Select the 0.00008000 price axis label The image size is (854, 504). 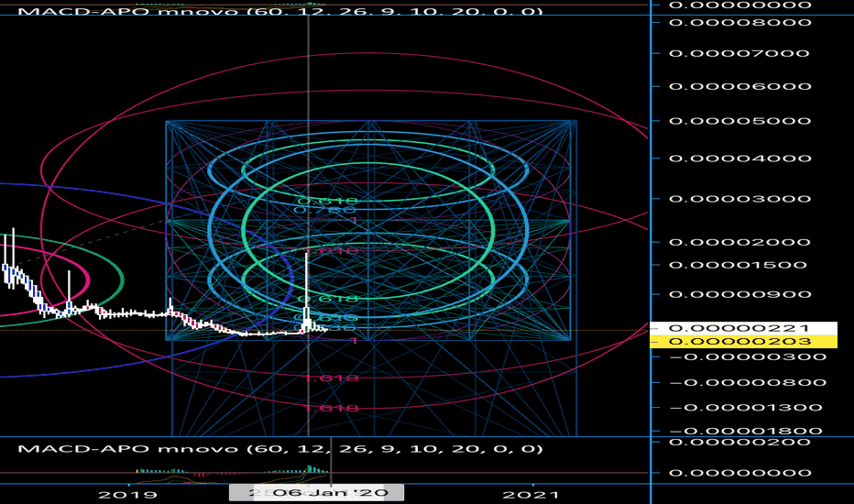(x=740, y=22)
